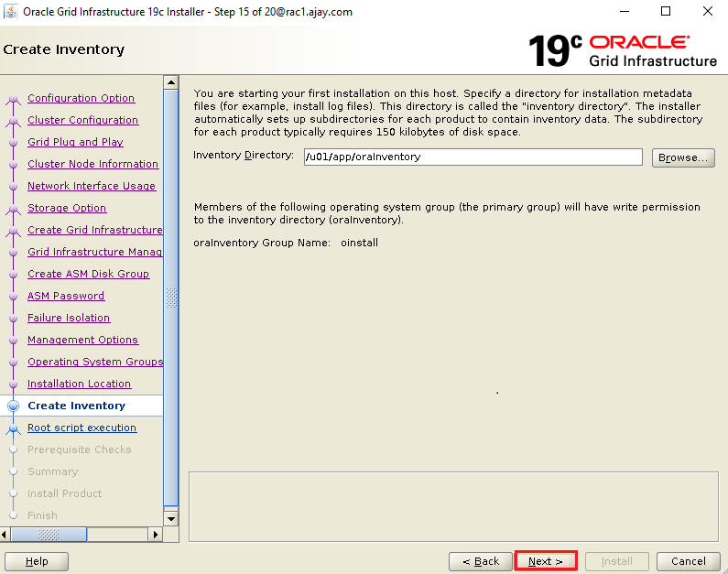Click the Create Inventory page heading
728x574 pixels.
(x=64, y=49)
